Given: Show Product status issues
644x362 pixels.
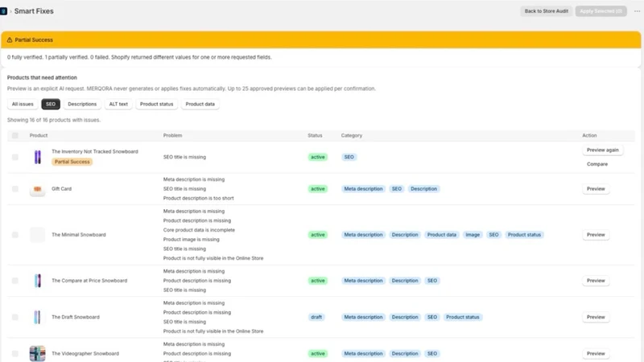Looking at the screenshot, I should (156, 105).
